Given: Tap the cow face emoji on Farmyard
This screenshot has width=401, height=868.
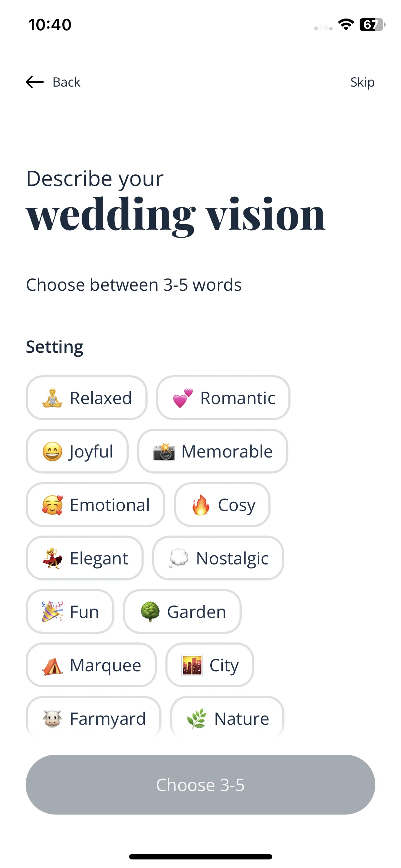Looking at the screenshot, I should [52, 719].
